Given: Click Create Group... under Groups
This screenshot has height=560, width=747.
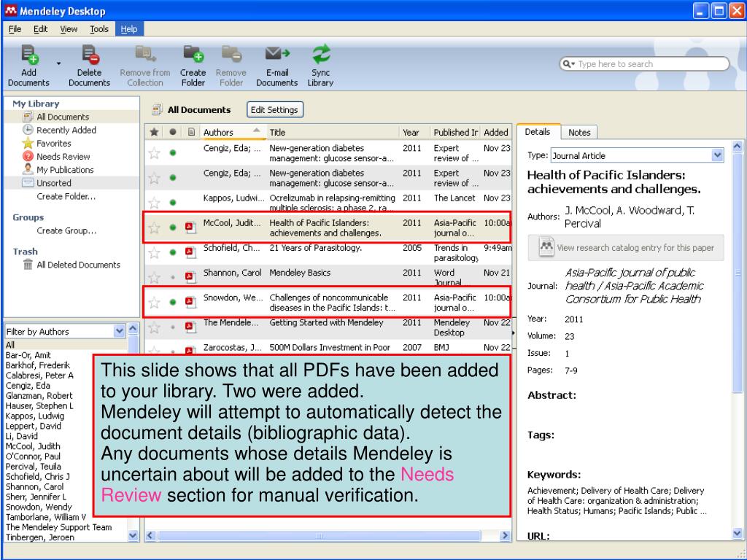Looking at the screenshot, I should [66, 230].
